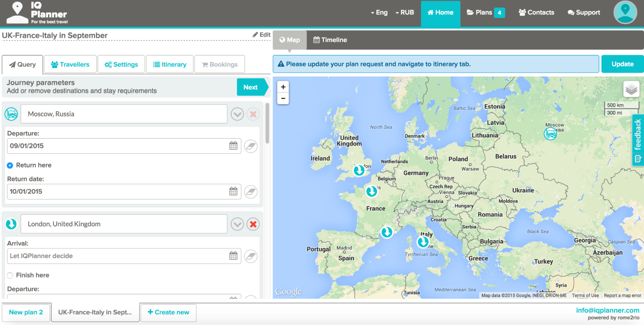This screenshot has width=644, height=325.
Task: Open the Bookings tab
Action: 220,64
